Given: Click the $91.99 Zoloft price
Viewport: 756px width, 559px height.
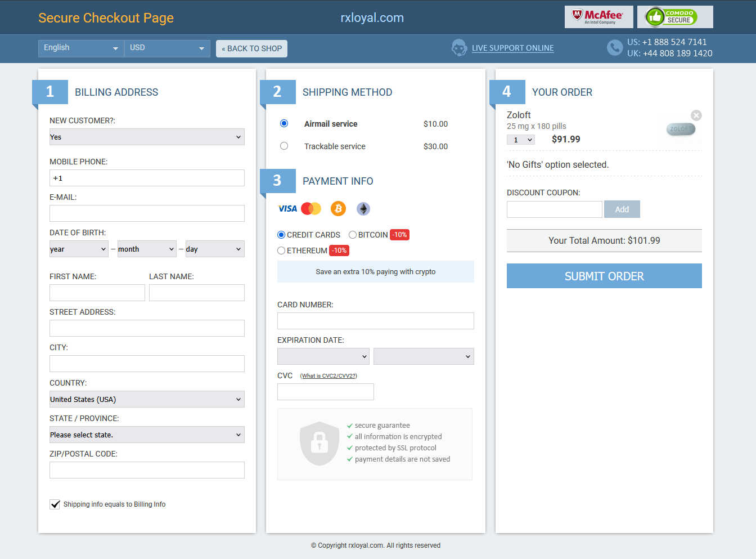Looking at the screenshot, I should click(x=566, y=139).
